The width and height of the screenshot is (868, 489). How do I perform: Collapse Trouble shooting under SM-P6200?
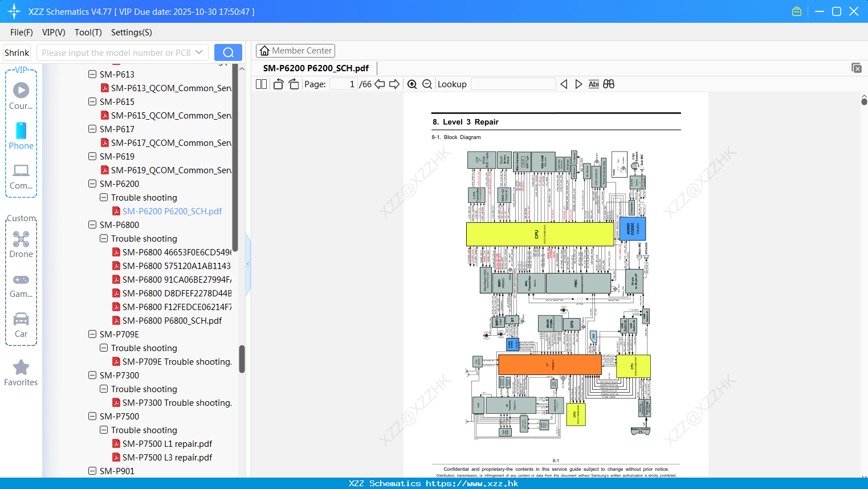point(104,197)
